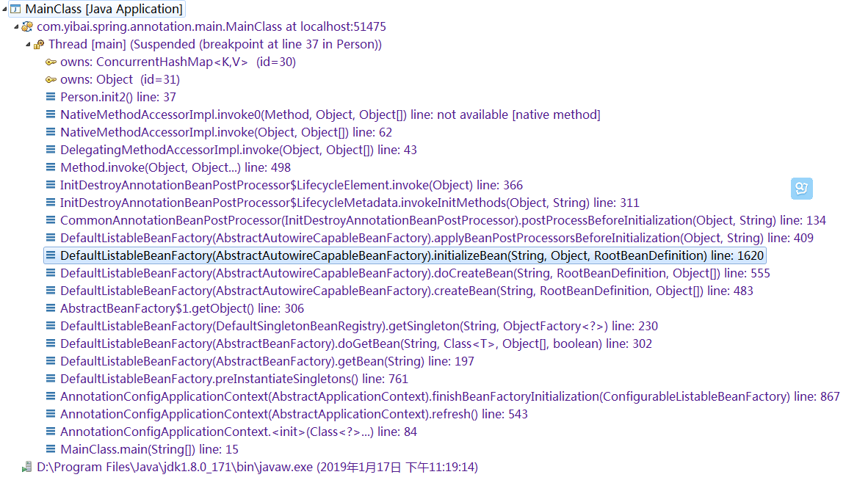Select MainClass.main(String[]) line: 15 frame
Screen dimensions: 868x480
pyautogui.click(x=150, y=450)
